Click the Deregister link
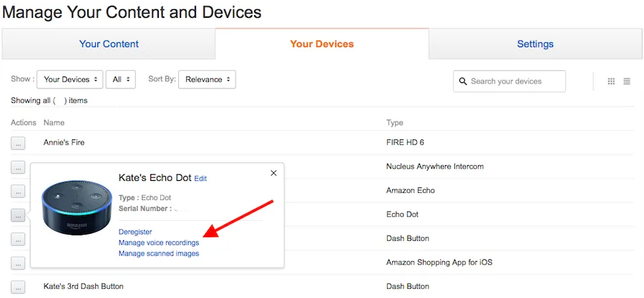Image resolution: width=644 pixels, height=298 pixels. 135,232
